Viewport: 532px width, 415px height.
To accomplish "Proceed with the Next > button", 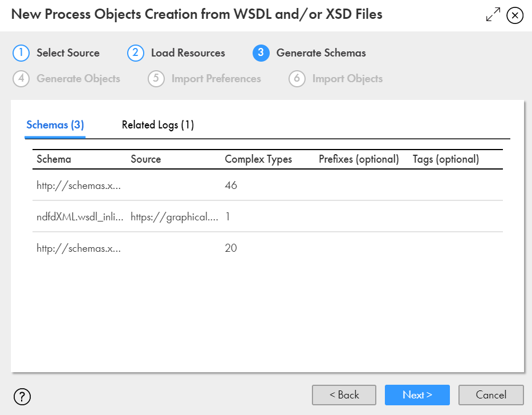I will pos(417,394).
